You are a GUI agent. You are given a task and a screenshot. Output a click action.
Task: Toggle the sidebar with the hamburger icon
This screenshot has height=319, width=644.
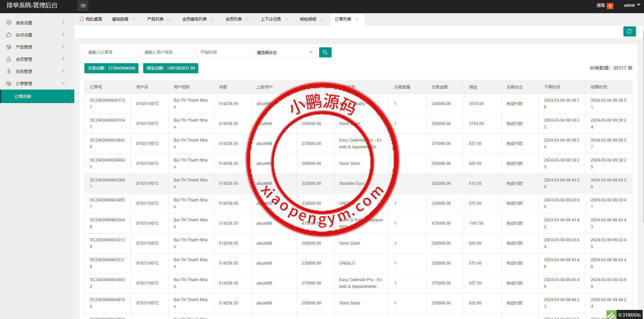[x=83, y=6]
